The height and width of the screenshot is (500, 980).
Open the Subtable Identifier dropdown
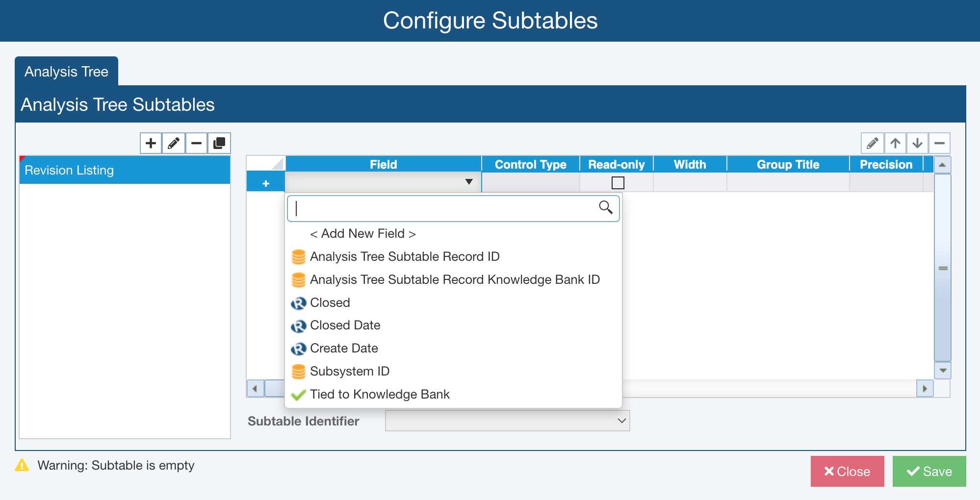click(507, 421)
